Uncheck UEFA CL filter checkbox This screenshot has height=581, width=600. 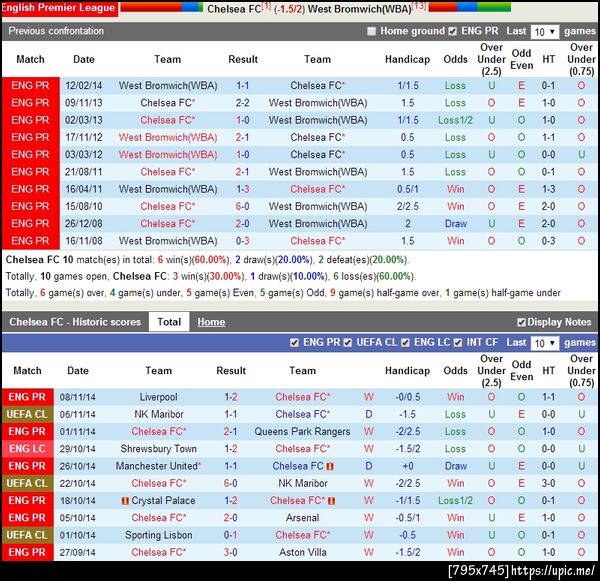(347, 343)
